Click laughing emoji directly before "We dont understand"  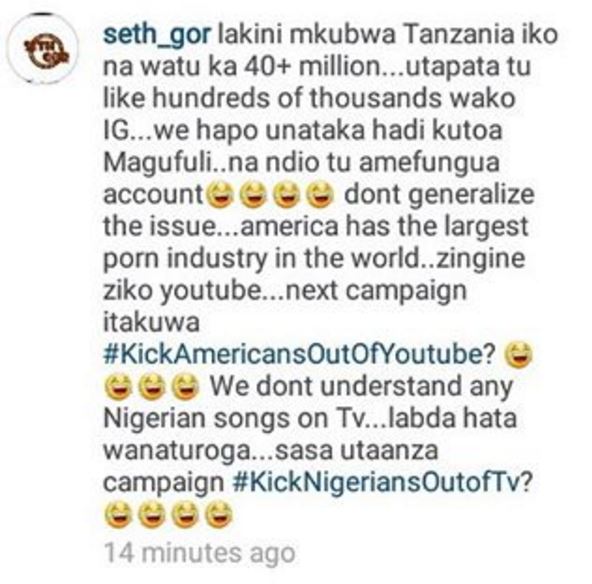pos(185,387)
